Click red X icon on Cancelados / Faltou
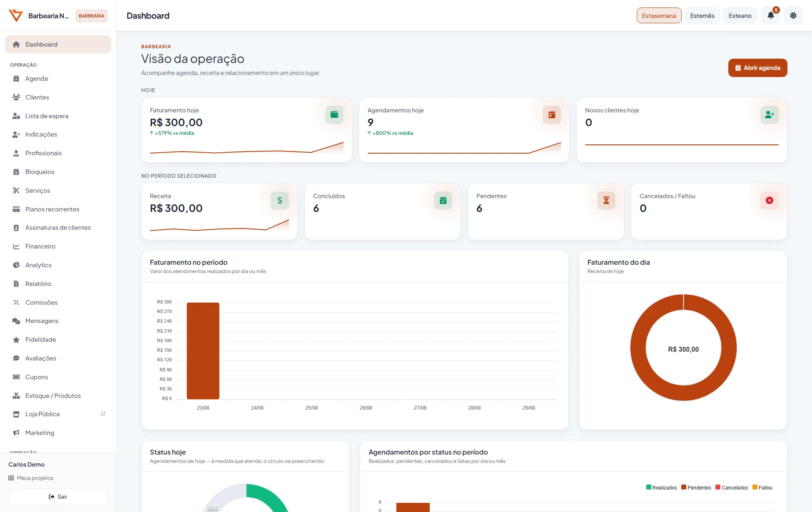 tap(770, 201)
